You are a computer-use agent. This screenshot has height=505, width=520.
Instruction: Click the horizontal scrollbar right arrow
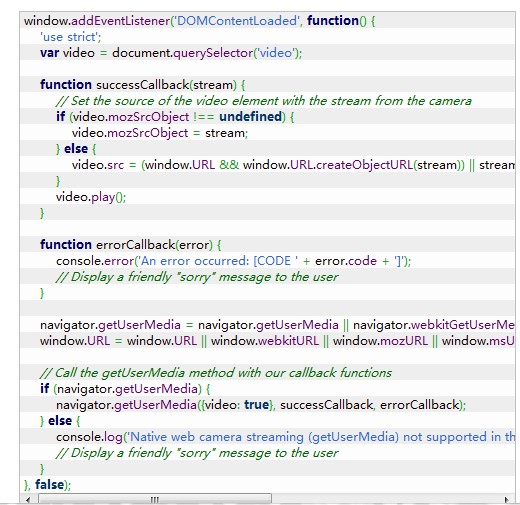pyautogui.click(x=507, y=499)
